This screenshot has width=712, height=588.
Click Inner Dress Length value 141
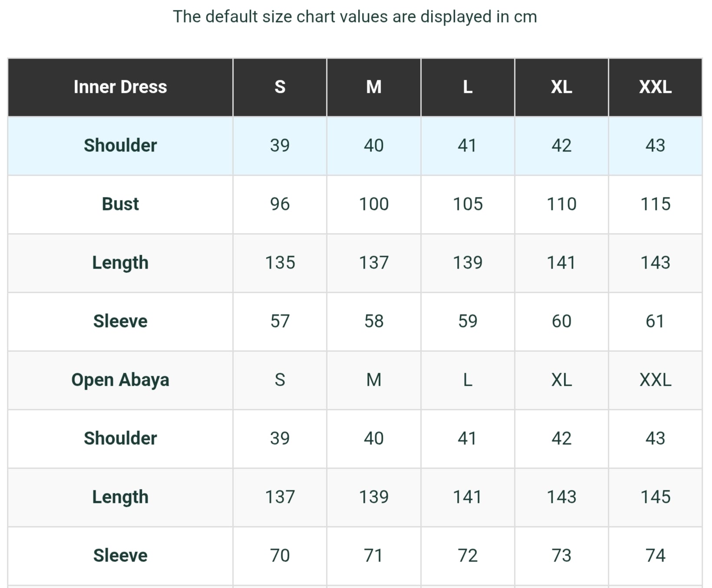tap(561, 263)
